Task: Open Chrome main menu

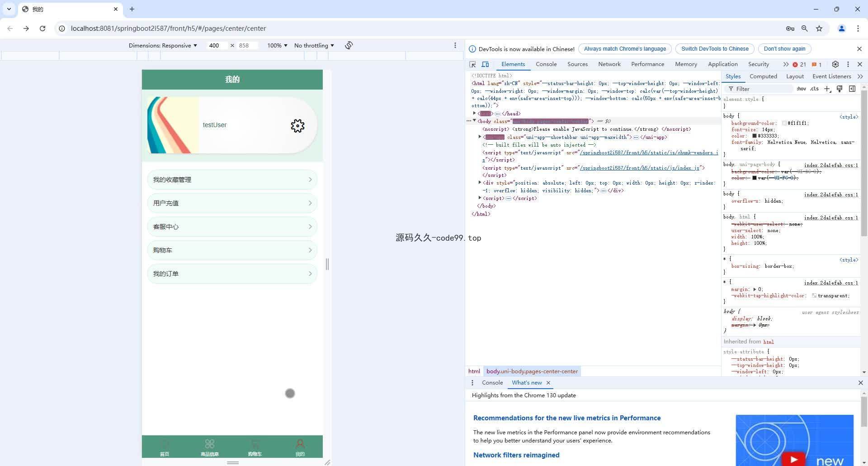Action: click(x=858, y=29)
